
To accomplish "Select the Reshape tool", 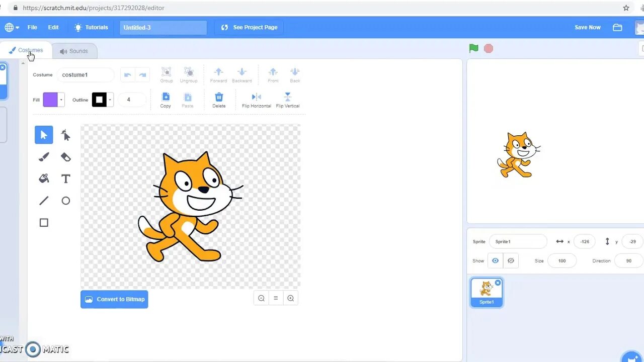I will tap(65, 135).
